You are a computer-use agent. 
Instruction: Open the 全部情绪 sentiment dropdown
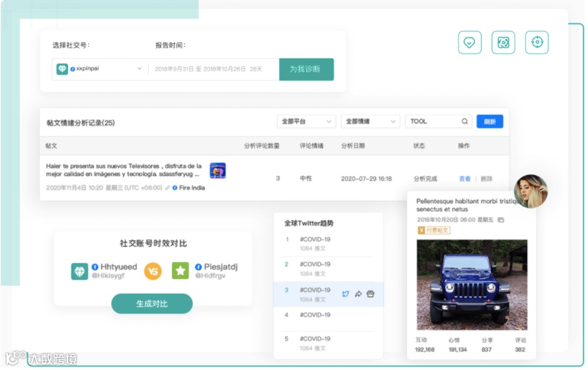point(371,121)
